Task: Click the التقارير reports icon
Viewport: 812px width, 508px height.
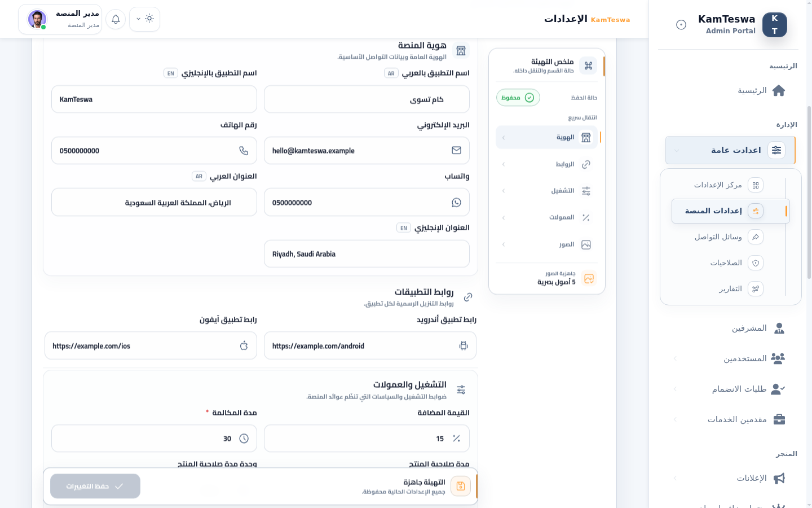Action: click(756, 288)
